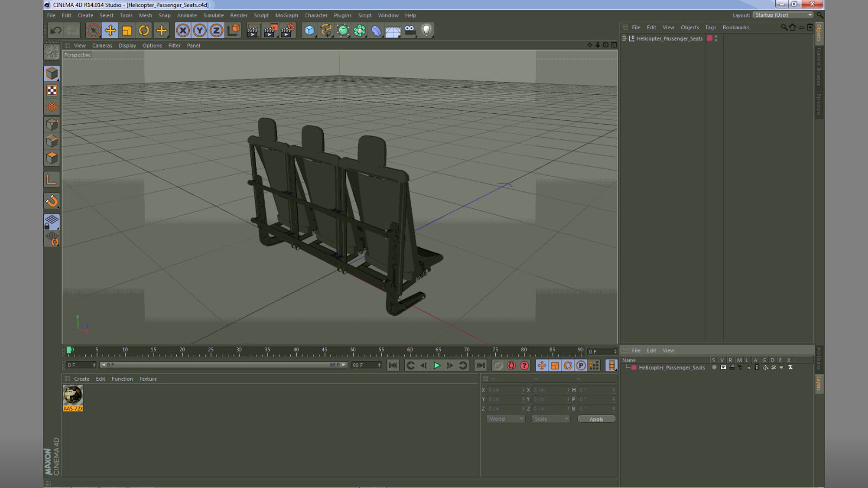
Task: Switch to Model mode cube icon
Action: 52,73
